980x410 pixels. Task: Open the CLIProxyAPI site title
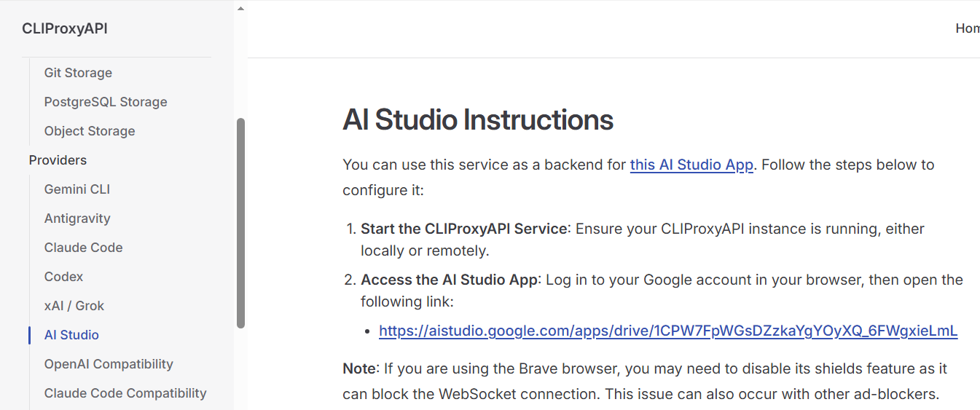click(x=65, y=29)
